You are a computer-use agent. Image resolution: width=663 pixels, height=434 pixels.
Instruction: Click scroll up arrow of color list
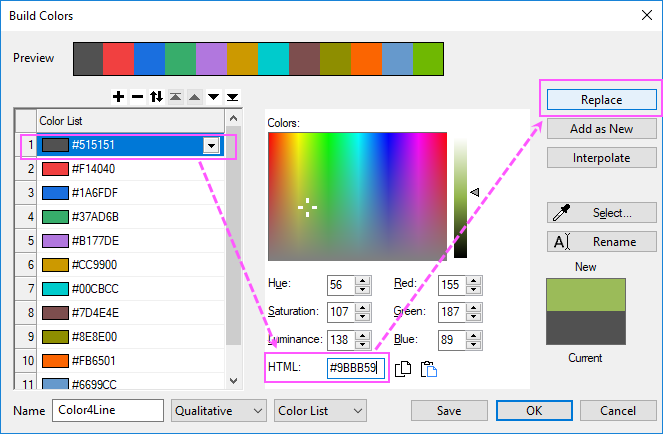[x=233, y=118]
